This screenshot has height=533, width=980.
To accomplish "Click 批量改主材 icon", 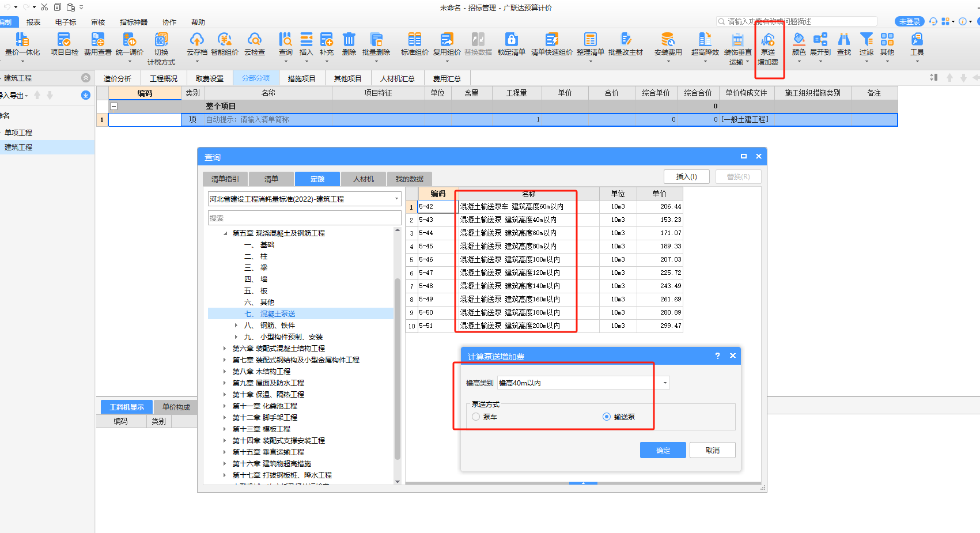I will click(x=626, y=45).
